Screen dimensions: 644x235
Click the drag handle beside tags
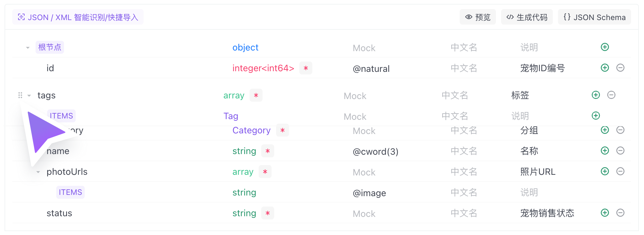point(20,95)
